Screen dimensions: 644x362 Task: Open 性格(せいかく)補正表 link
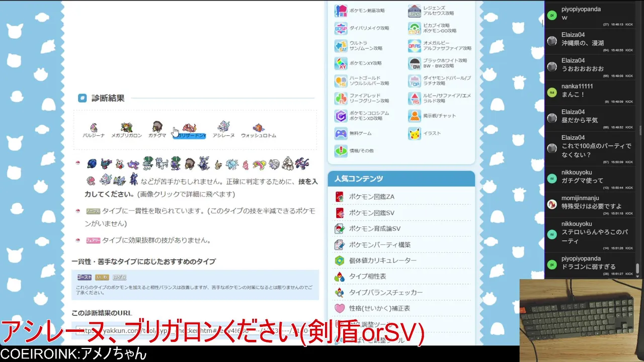coord(379,308)
